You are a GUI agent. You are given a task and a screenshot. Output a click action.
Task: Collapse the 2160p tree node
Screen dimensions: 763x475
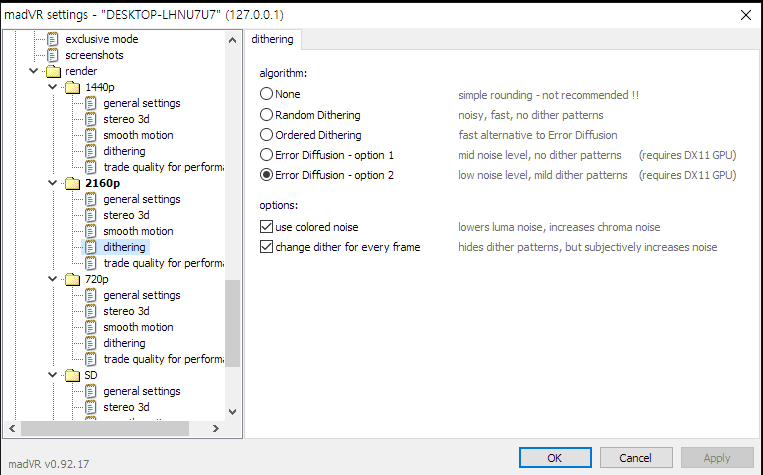(x=52, y=183)
